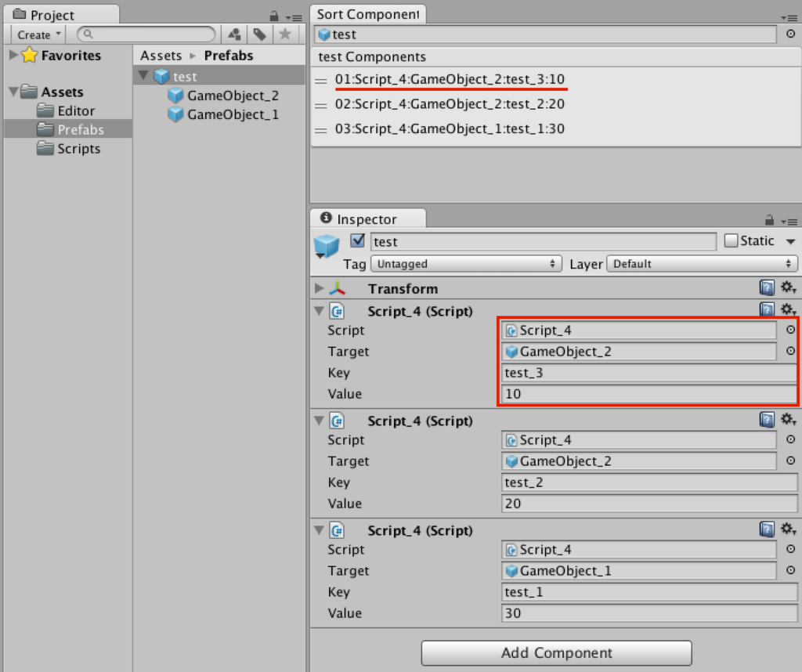Select row 01:Script_4:GameObject_2:test_3:10
The image size is (802, 672).
556,80
